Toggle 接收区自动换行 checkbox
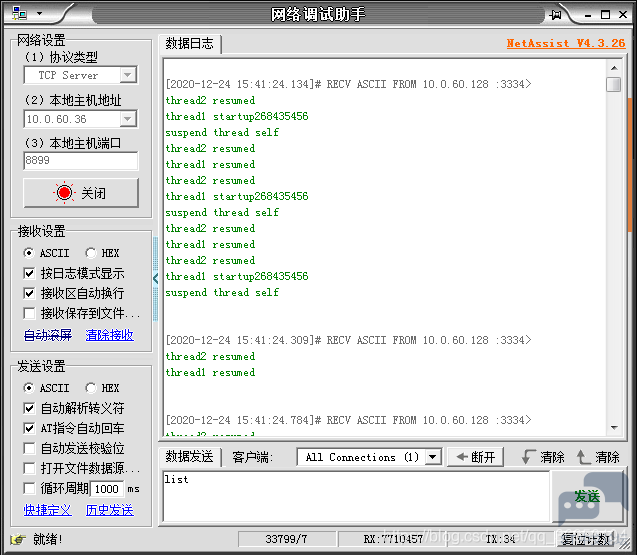The height and width of the screenshot is (555, 637). coord(29,293)
